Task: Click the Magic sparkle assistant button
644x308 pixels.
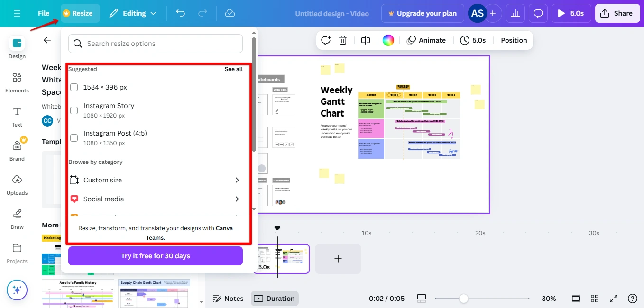Action: [x=17, y=290]
